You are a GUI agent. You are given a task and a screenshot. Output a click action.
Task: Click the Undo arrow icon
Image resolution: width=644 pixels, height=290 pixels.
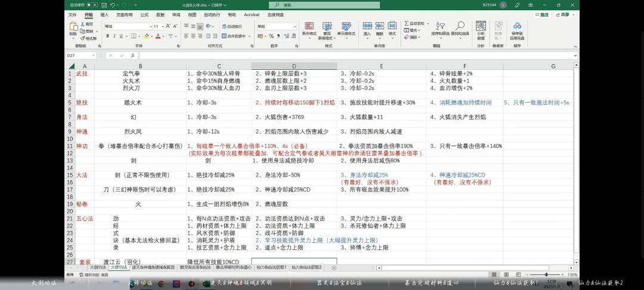point(113,5)
